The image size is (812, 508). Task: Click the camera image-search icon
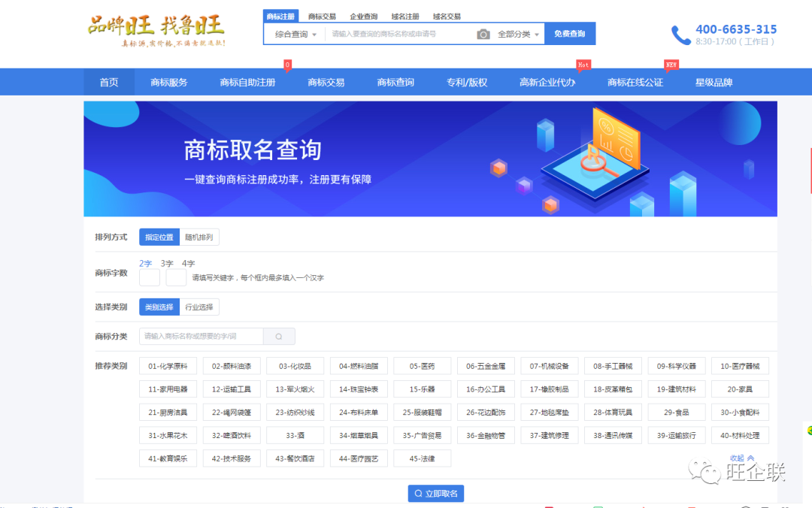pos(483,34)
